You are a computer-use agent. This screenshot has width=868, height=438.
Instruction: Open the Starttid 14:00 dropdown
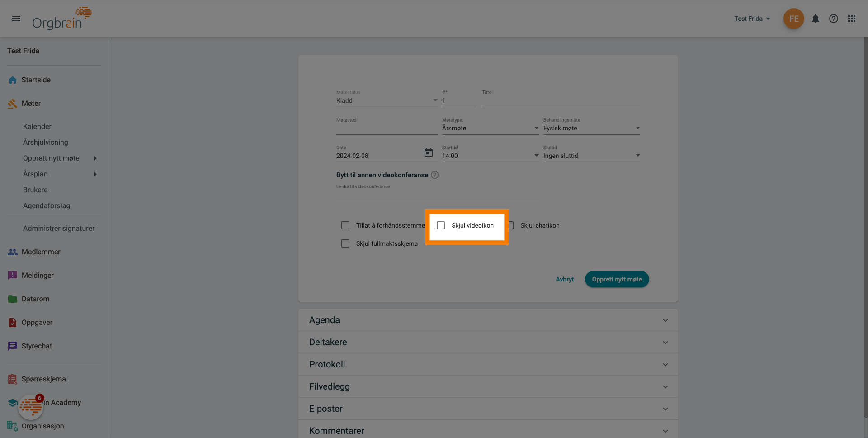tap(490, 156)
